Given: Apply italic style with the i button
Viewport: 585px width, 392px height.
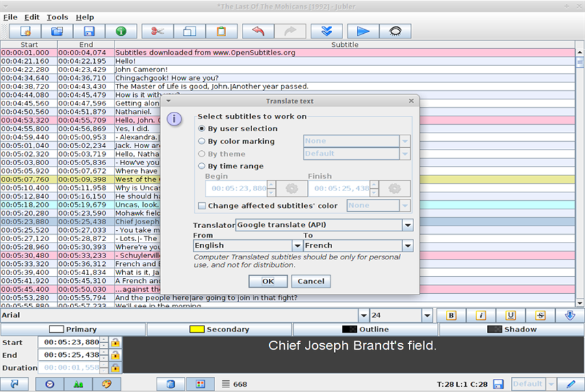Looking at the screenshot, I should (481, 315).
